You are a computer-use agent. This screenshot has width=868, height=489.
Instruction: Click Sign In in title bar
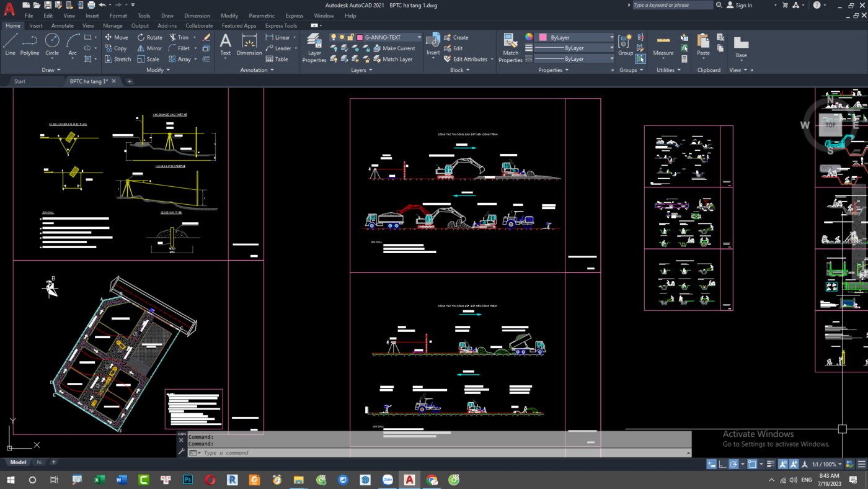pos(743,5)
